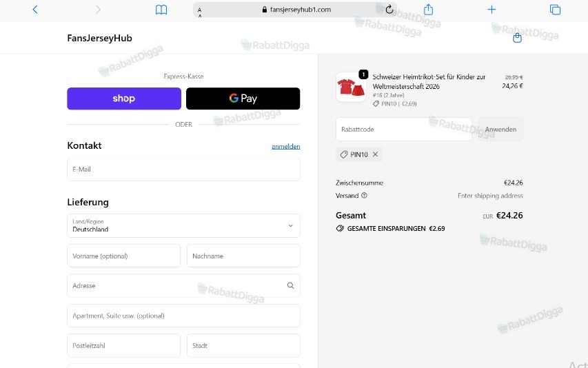This screenshot has width=588, height=368.
Task: Open the text size AA menu
Action: pyautogui.click(x=199, y=11)
